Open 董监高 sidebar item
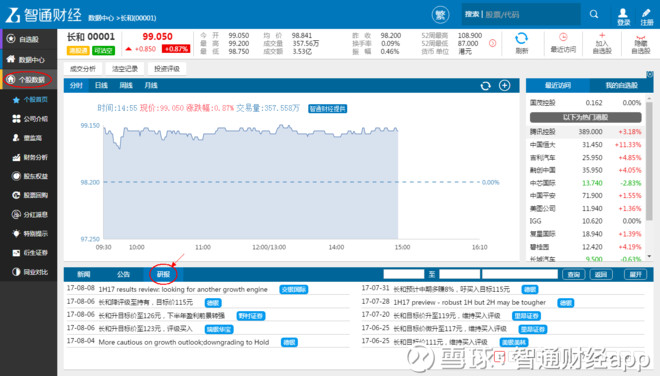Screen dimensions: 660x376 [27, 138]
